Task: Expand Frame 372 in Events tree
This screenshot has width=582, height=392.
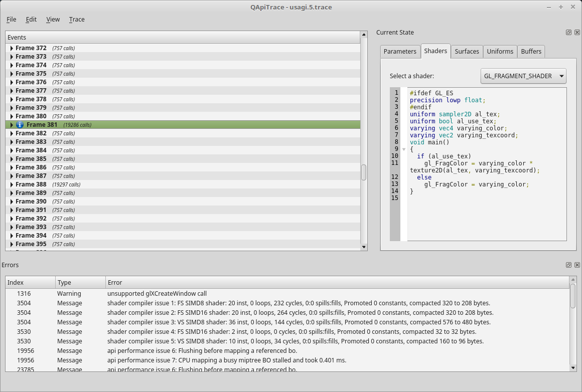Action: pos(12,48)
